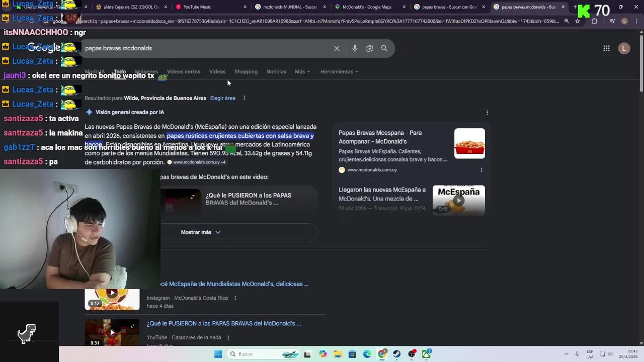
Task: Open options menu for the AI overview
Action: (487, 113)
